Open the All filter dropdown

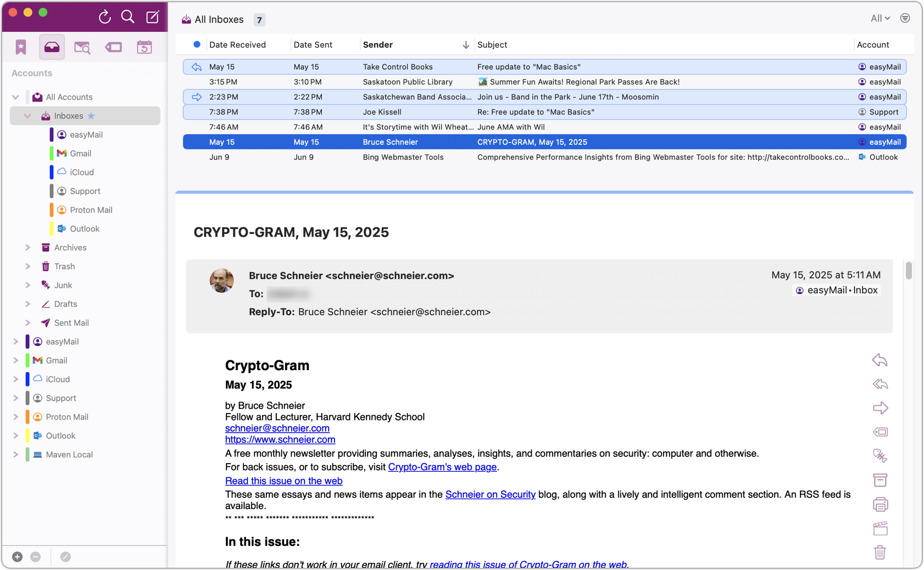pos(880,19)
